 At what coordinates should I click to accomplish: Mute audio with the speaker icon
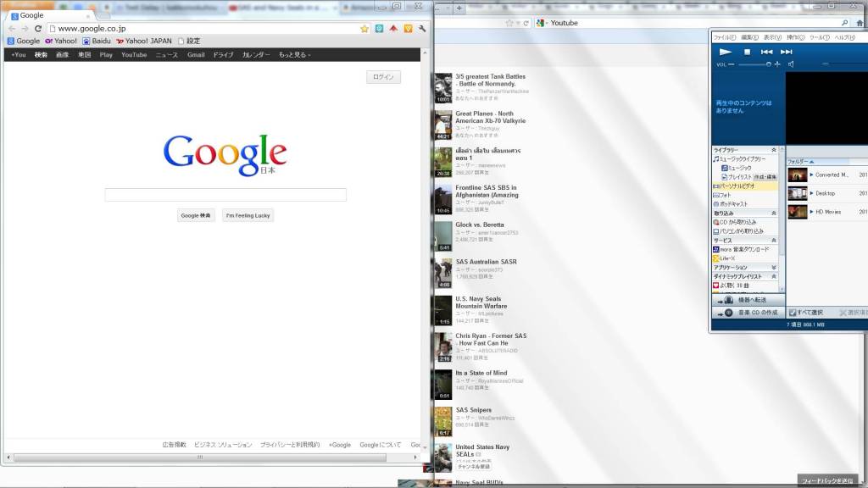coord(790,64)
